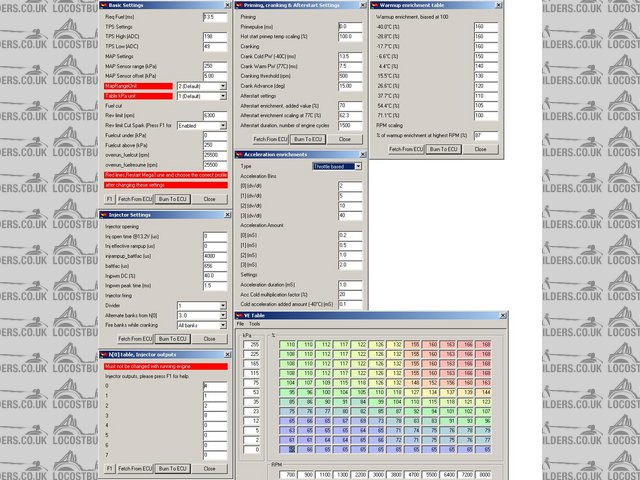Click the Cranking threshold (rpm) field
The width and height of the screenshot is (640, 480).
[x=350, y=76]
